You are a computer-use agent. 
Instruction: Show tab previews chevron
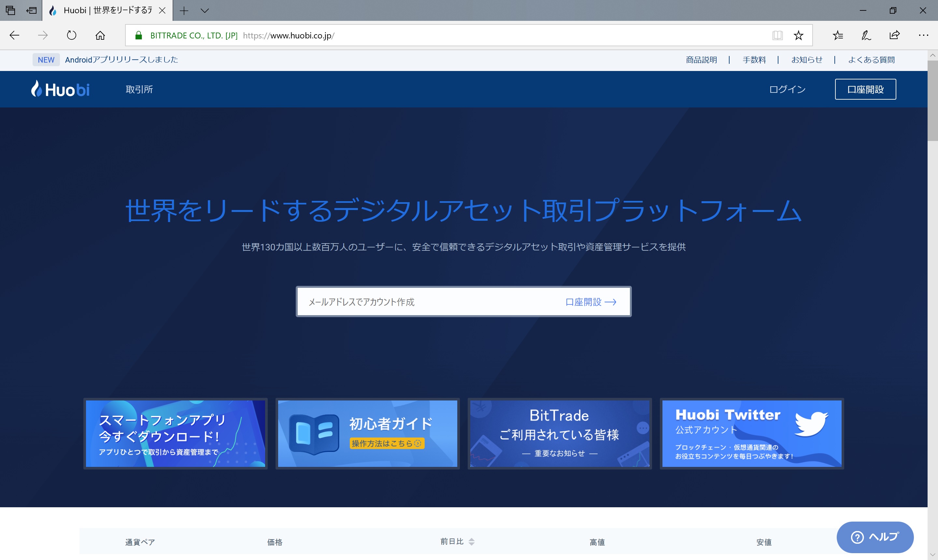(205, 10)
